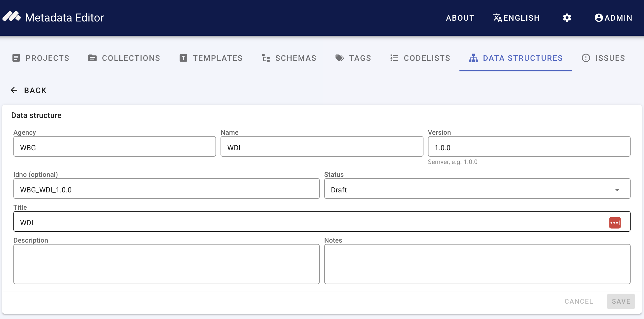644x319 pixels.
Task: Click the translate language icon
Action: (498, 18)
